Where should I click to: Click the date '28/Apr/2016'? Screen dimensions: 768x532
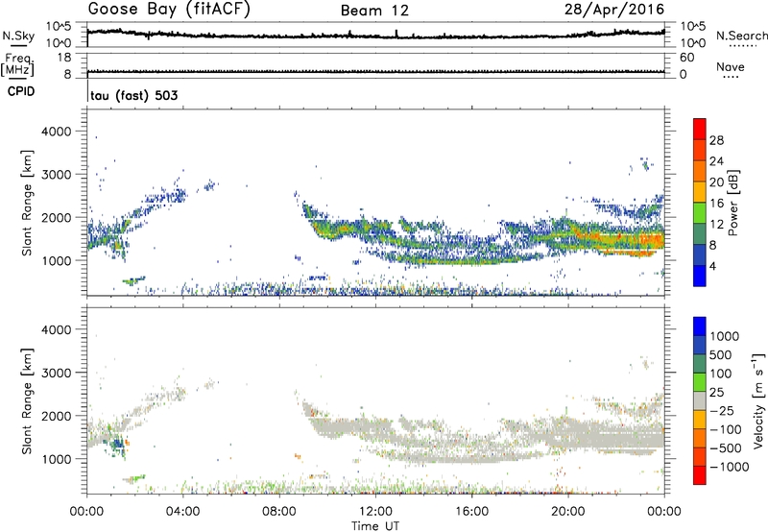point(614,9)
